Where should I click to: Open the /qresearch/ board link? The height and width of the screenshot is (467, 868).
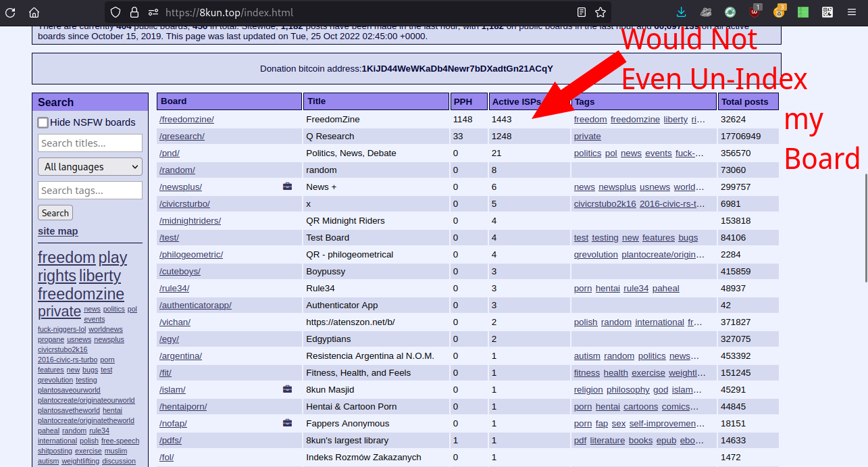182,137
